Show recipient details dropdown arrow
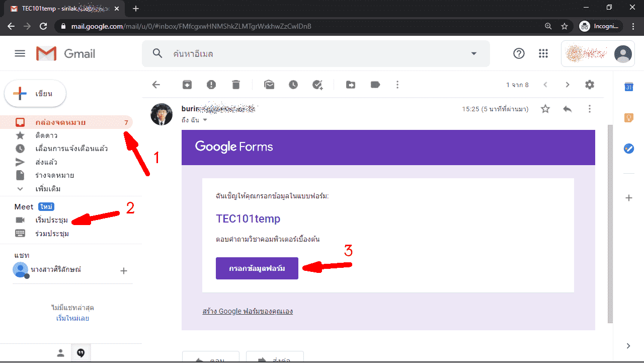Image resolution: width=644 pixels, height=363 pixels. [x=205, y=120]
